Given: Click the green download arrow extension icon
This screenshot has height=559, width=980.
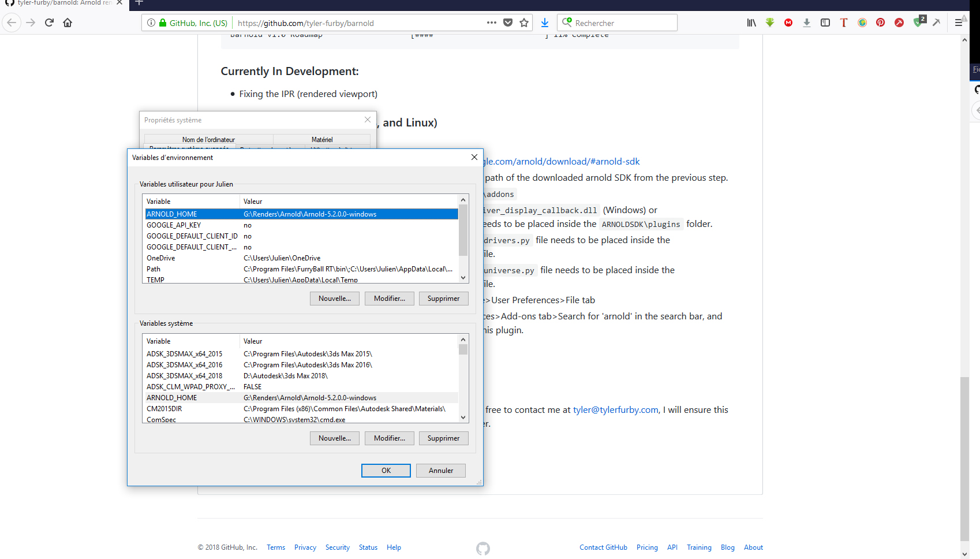Looking at the screenshot, I should (x=770, y=23).
